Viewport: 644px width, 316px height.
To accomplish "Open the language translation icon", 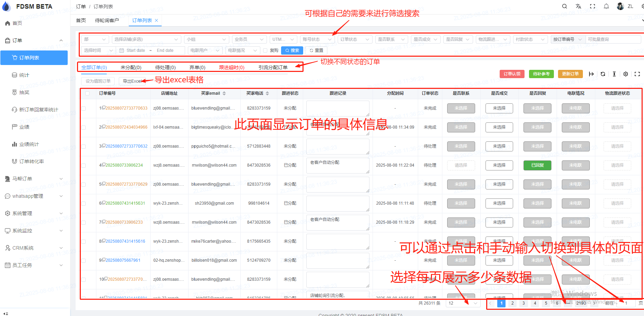I will [x=578, y=6].
